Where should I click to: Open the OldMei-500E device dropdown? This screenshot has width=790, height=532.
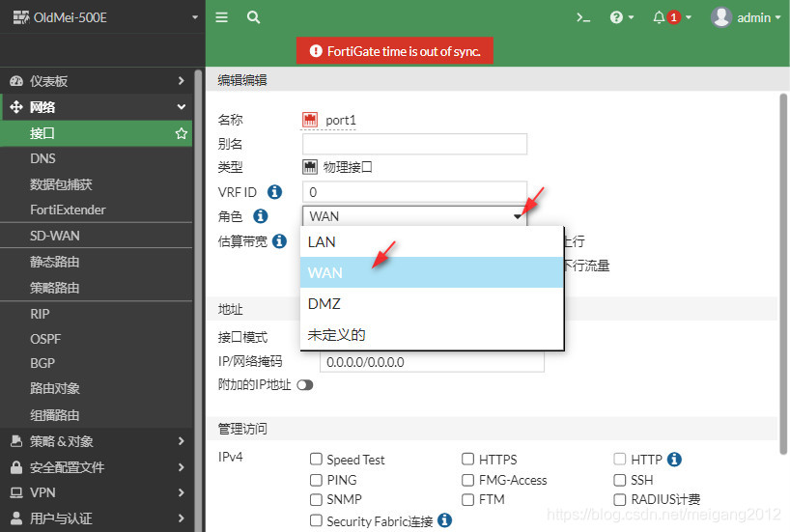(x=195, y=17)
